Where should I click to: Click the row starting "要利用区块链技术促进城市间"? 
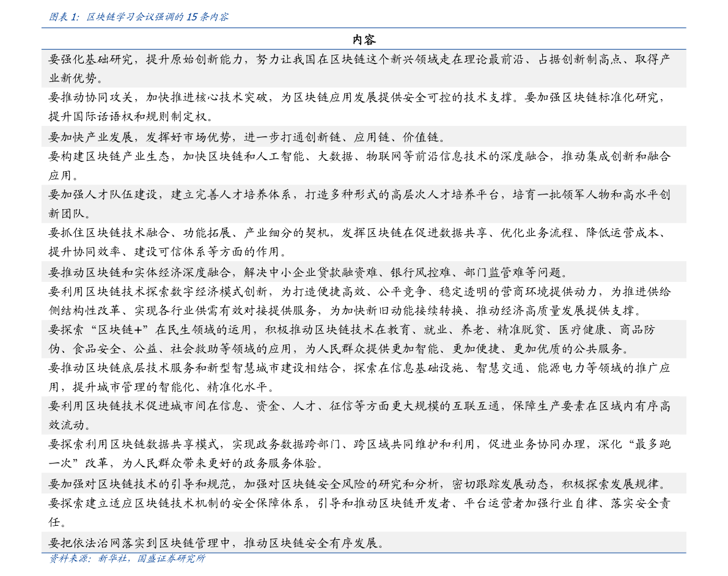click(359, 415)
